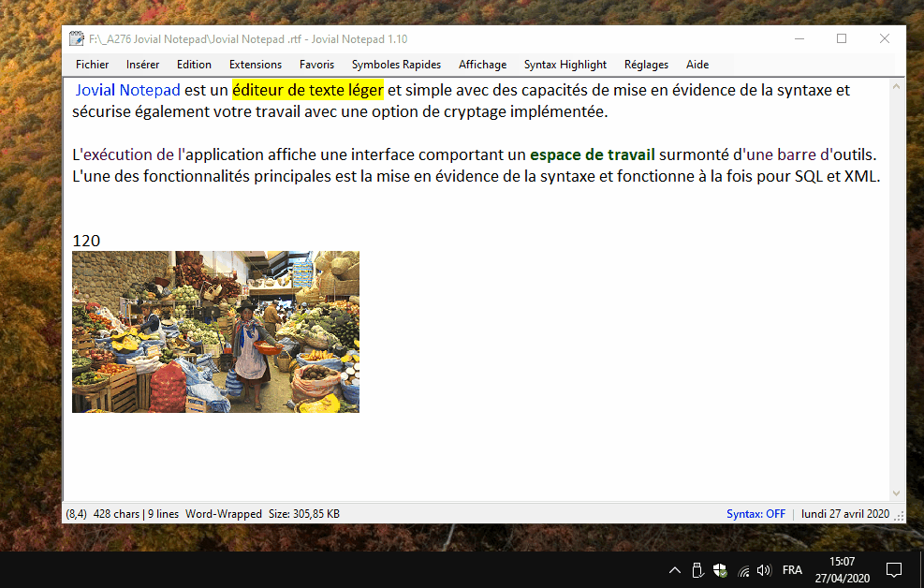Select the market photo in the document
The width and height of the screenshot is (924, 588).
[x=215, y=331]
